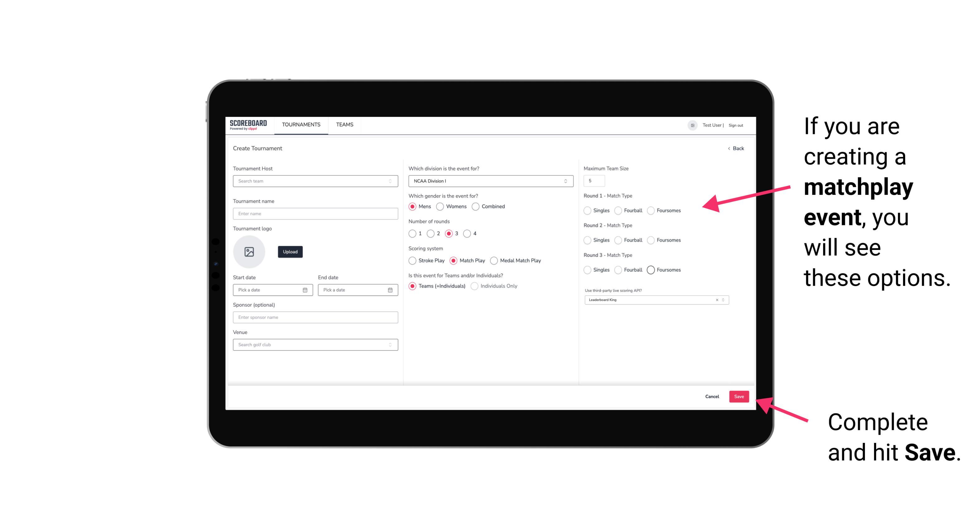This screenshot has width=980, height=527.
Task: Switch to the TEAMS tab
Action: (345, 125)
